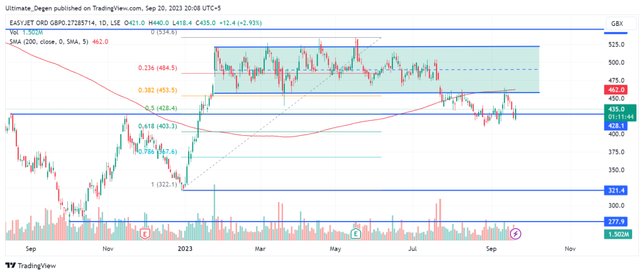
Task: Click the Mar label on time axis
Action: coord(260,249)
